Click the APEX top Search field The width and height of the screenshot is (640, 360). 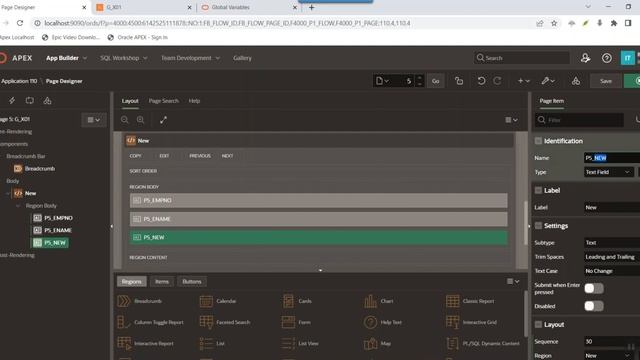pos(522,58)
